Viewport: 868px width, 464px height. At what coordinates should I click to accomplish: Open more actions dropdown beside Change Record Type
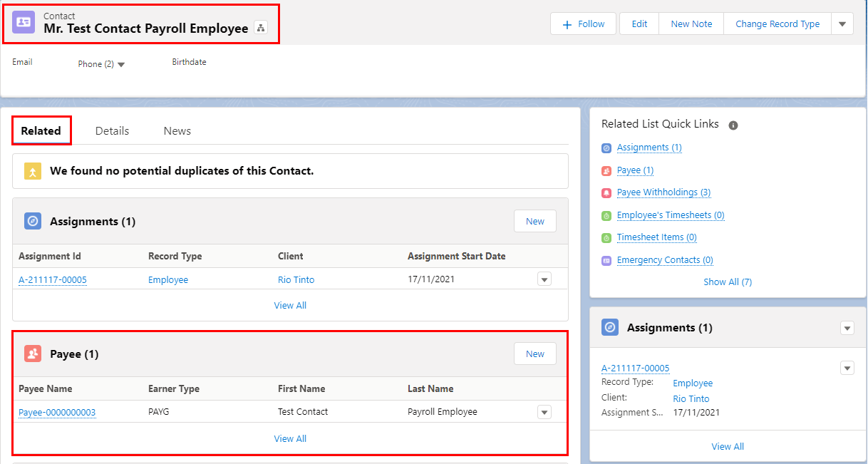(842, 24)
